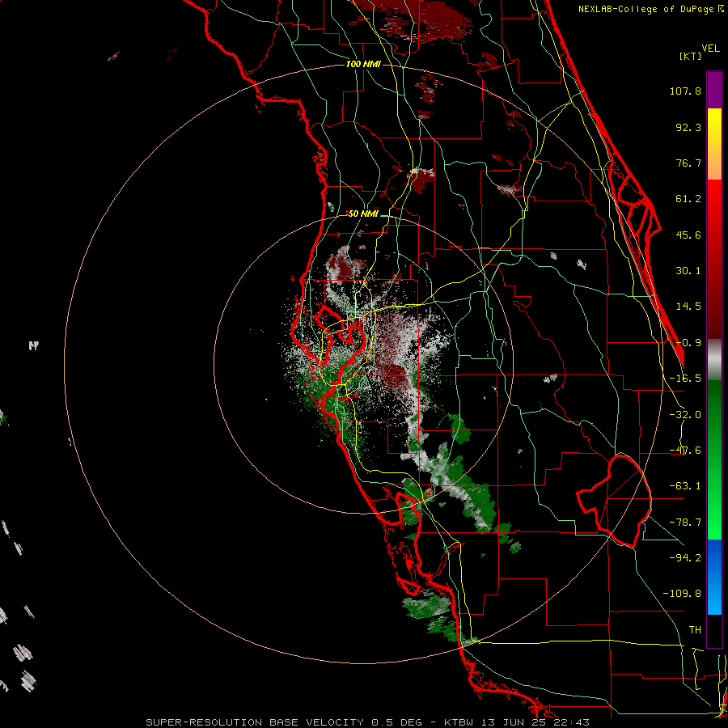
Task: Pick the green segment of the velocity scale
Action: pyautogui.click(x=714, y=459)
